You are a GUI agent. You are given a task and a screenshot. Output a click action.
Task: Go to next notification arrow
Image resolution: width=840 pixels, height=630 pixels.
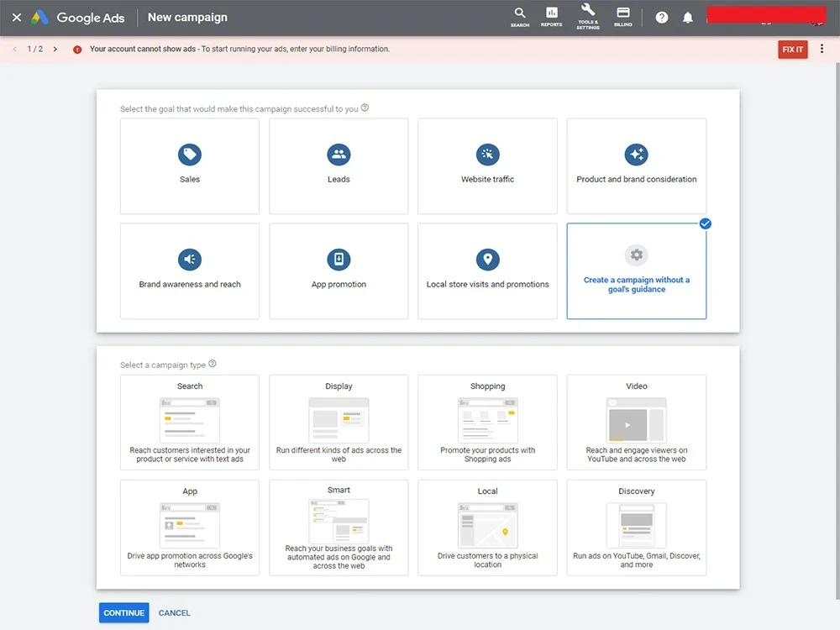(55, 49)
